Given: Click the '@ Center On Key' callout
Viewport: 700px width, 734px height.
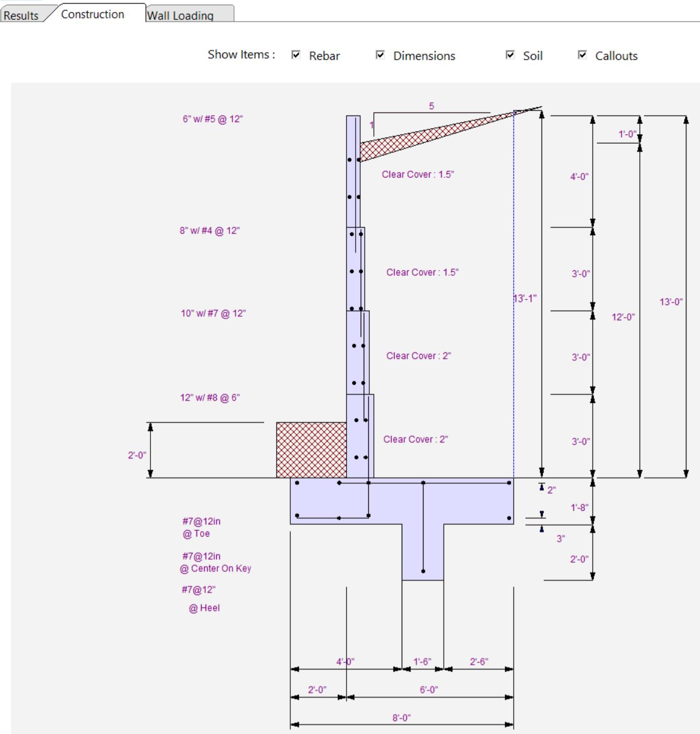Looking at the screenshot, I should (216, 568).
